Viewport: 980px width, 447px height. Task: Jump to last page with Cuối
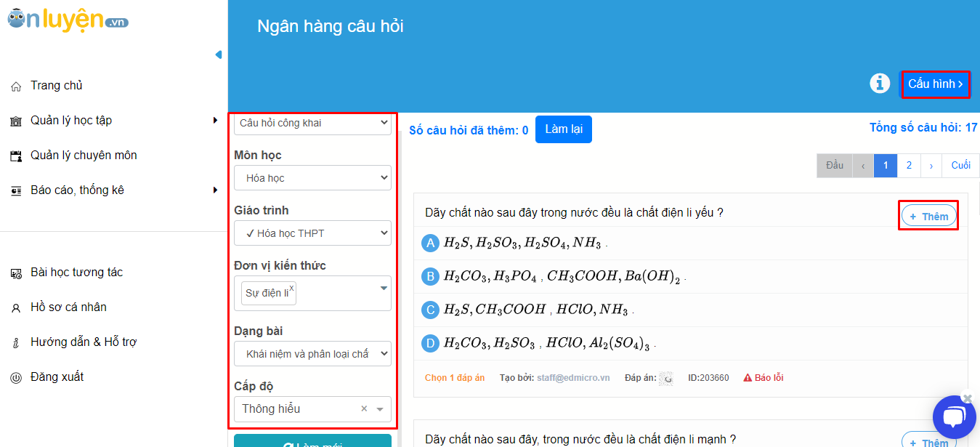coord(961,166)
